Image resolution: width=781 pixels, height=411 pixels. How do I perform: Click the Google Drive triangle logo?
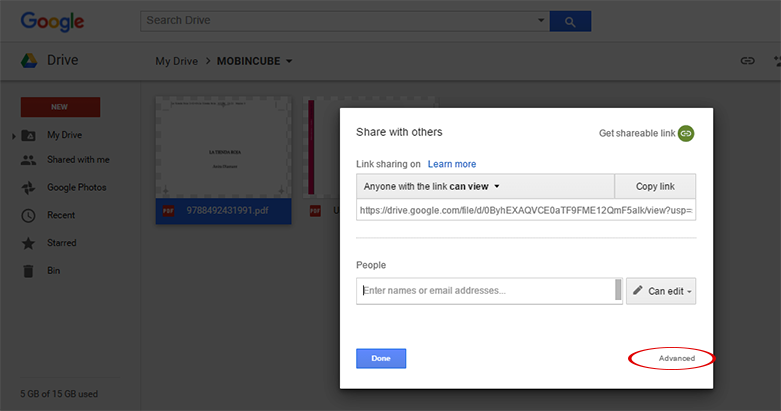click(29, 60)
